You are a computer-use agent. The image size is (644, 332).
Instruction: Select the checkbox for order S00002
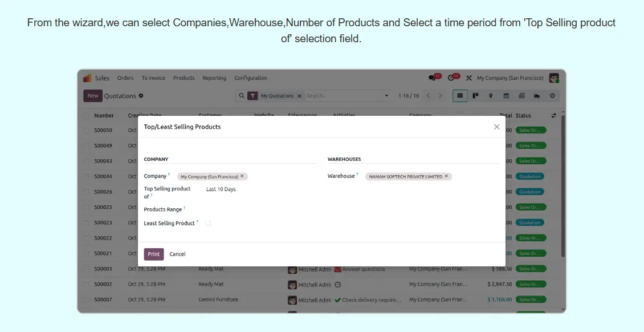click(x=87, y=284)
